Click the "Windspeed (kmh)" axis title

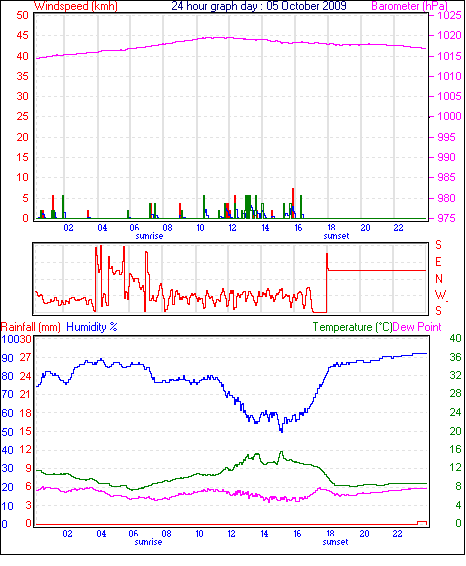pos(75,6)
